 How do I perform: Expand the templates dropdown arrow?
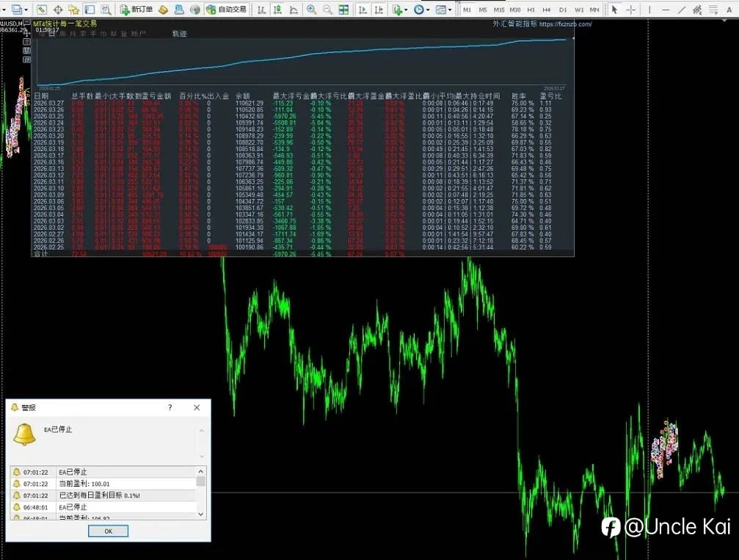pos(450,10)
